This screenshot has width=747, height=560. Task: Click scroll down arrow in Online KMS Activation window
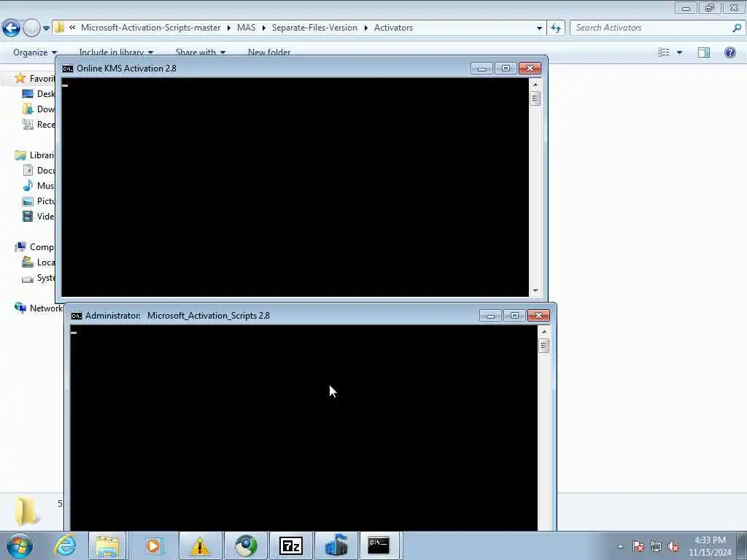click(x=535, y=290)
